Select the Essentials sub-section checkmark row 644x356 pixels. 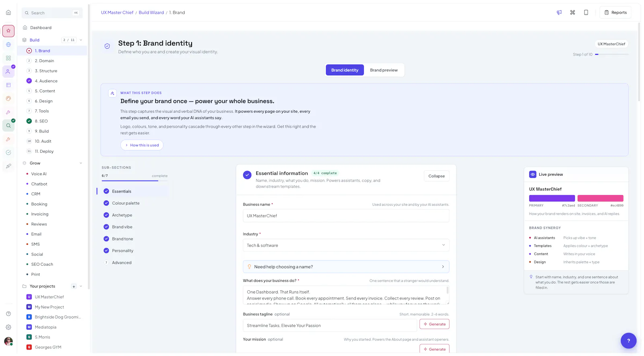[x=133, y=191]
